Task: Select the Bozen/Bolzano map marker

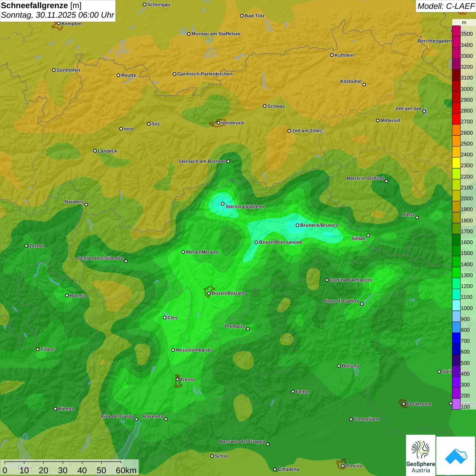Action: (209, 293)
